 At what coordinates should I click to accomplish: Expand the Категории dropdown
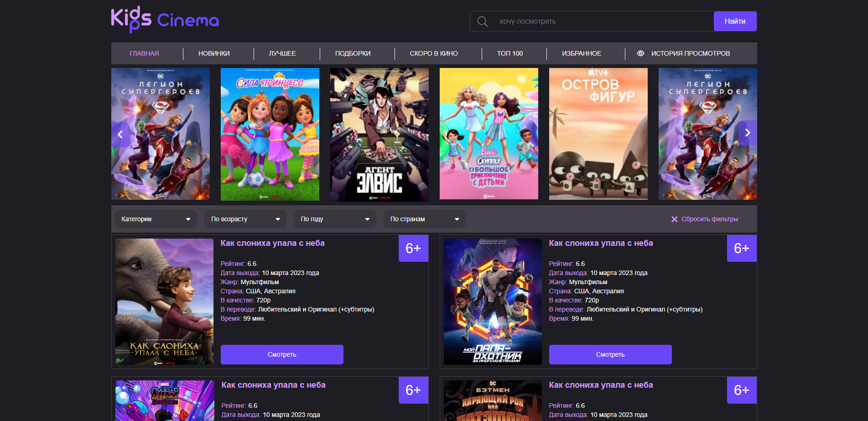point(156,219)
